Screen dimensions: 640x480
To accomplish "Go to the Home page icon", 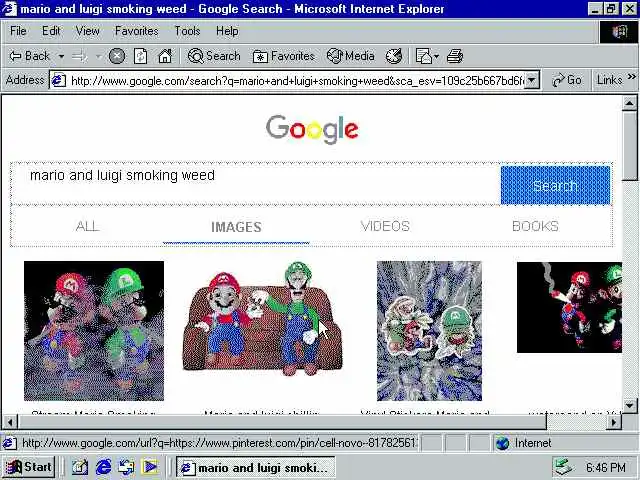I will [165, 56].
